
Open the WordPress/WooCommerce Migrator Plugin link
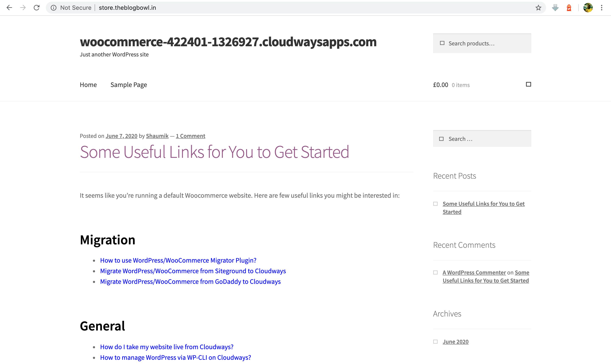178,260
